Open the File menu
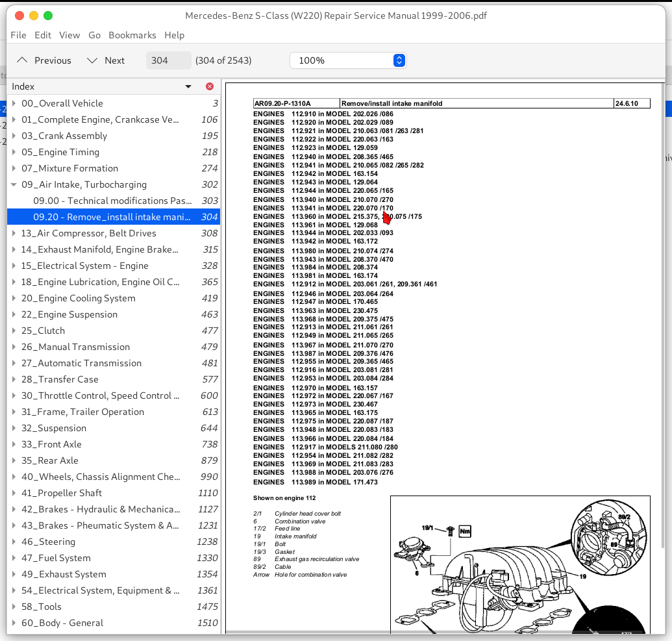672x641 pixels. 18,35
